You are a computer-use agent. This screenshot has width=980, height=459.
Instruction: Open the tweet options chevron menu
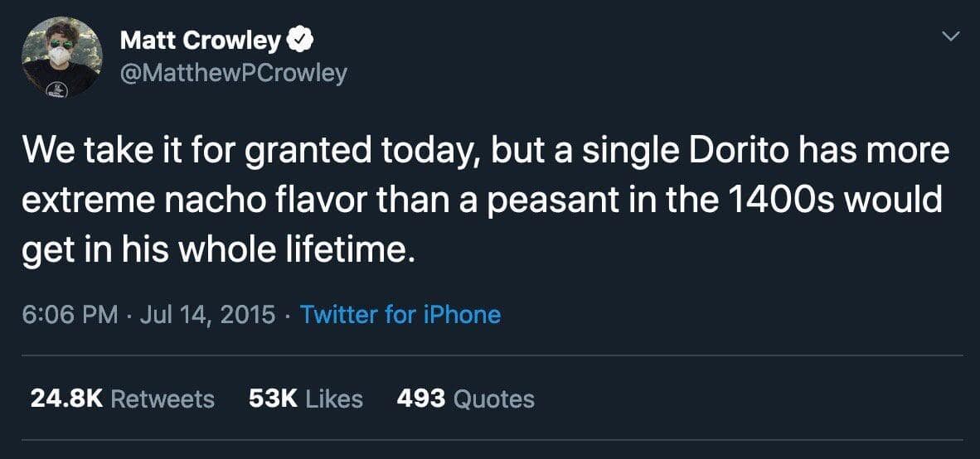point(952,37)
